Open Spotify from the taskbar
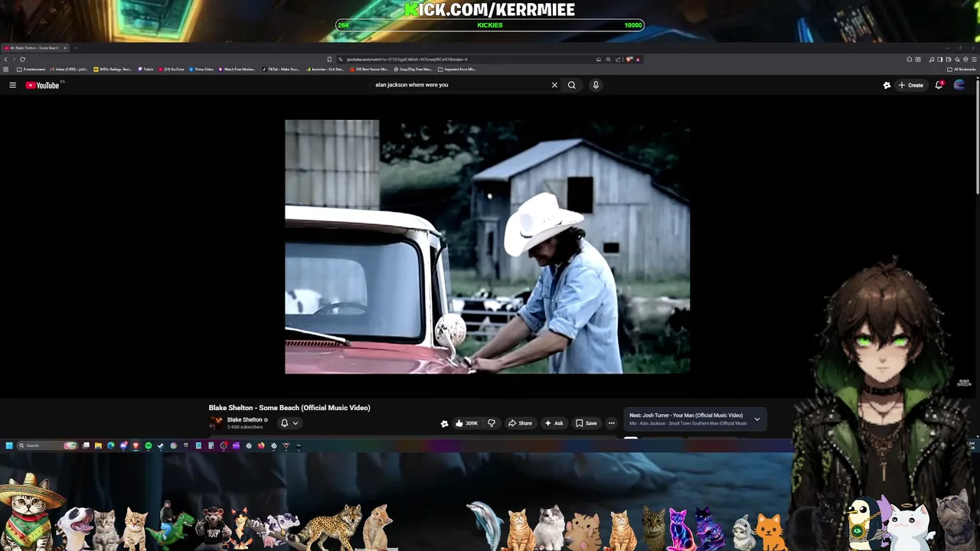This screenshot has height=551, width=980. (149, 445)
